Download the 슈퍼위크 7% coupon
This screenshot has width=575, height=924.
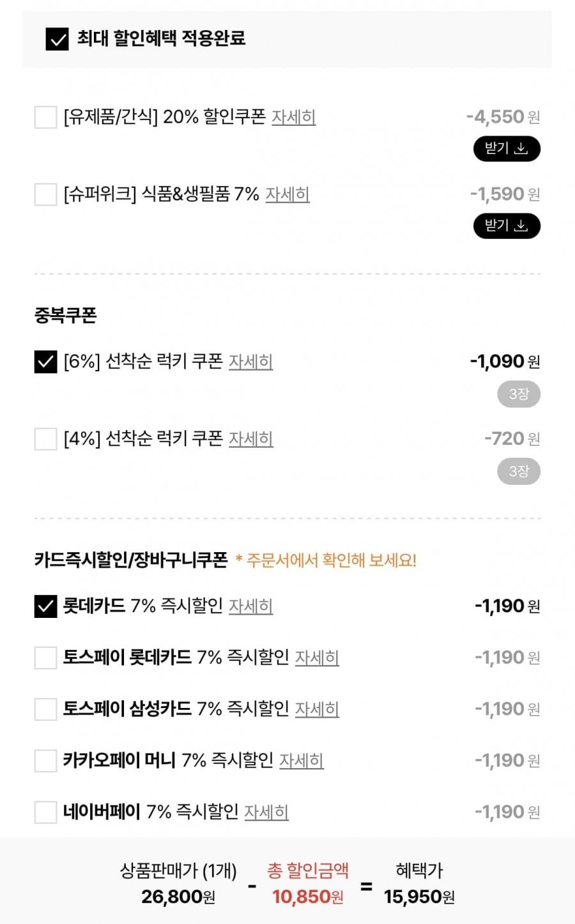pyautogui.click(x=507, y=226)
